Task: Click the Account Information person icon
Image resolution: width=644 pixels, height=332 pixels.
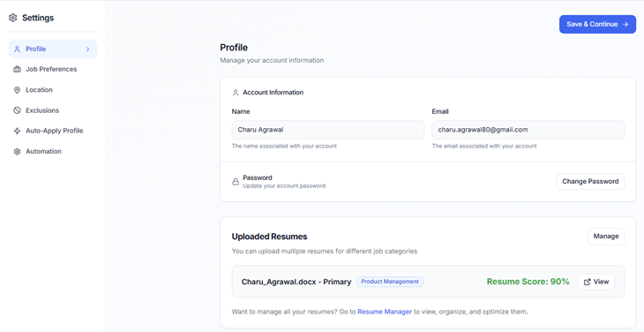Action: point(236,93)
